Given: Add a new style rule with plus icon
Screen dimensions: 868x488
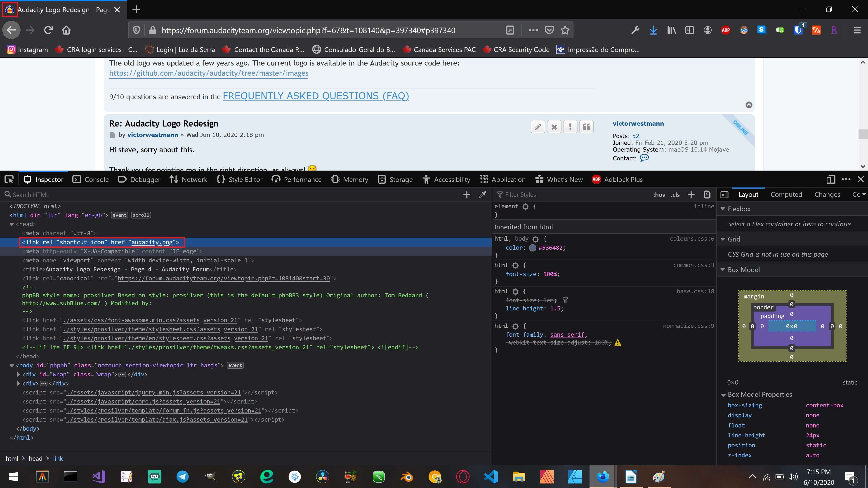Looking at the screenshot, I should click(x=691, y=195).
